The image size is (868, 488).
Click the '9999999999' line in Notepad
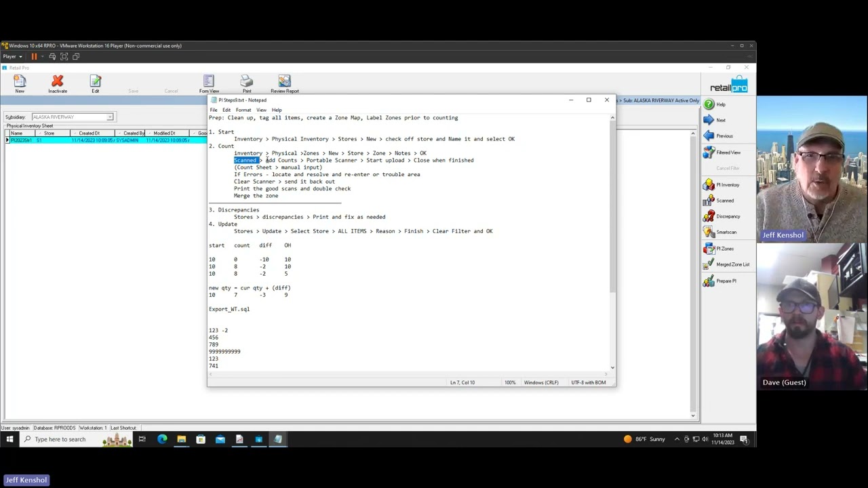(x=224, y=352)
